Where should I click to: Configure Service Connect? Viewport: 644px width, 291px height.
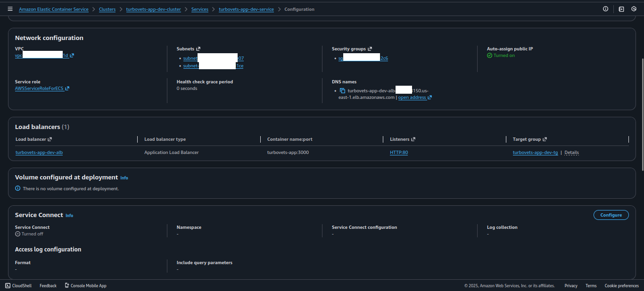tap(611, 215)
